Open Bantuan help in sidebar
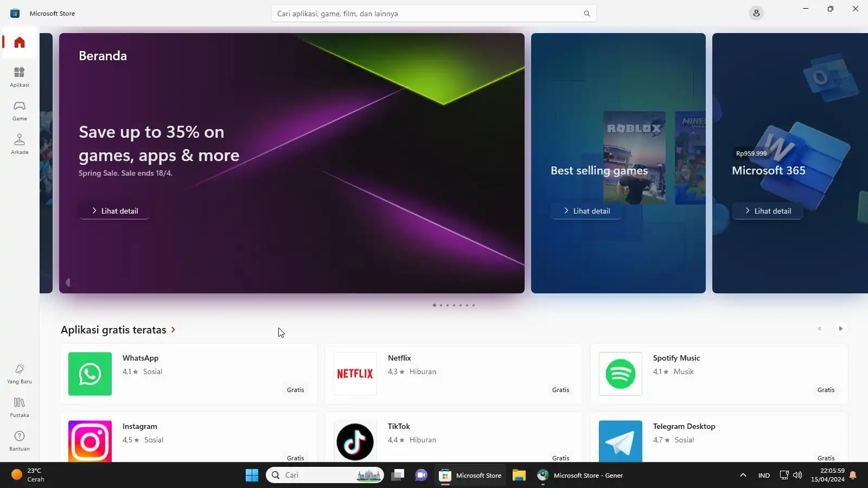The width and height of the screenshot is (868, 488). click(20, 440)
